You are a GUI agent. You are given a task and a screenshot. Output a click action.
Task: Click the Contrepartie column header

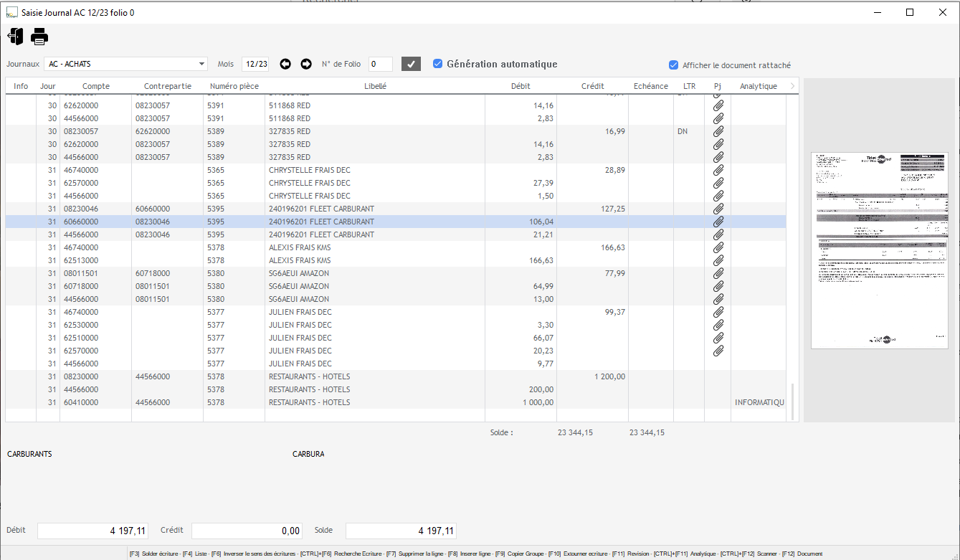click(168, 86)
